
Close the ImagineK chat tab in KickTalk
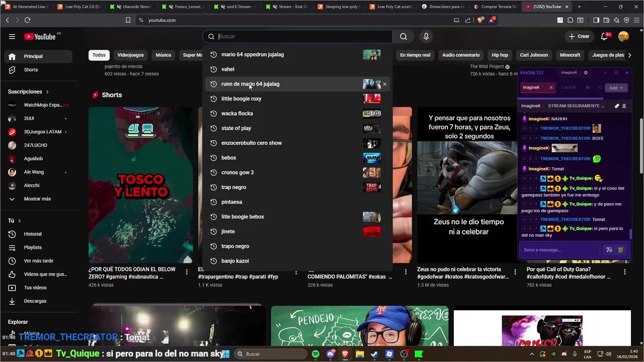pyautogui.click(x=551, y=87)
